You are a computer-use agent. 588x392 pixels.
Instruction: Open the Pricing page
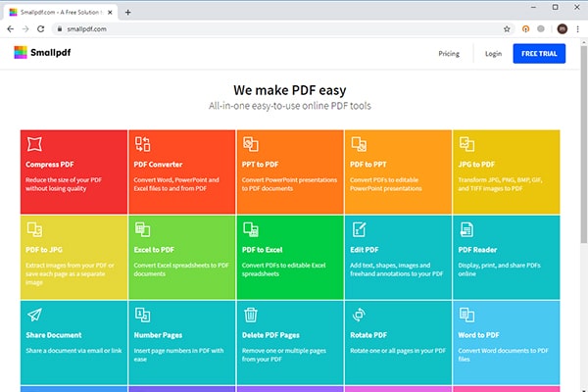(449, 54)
